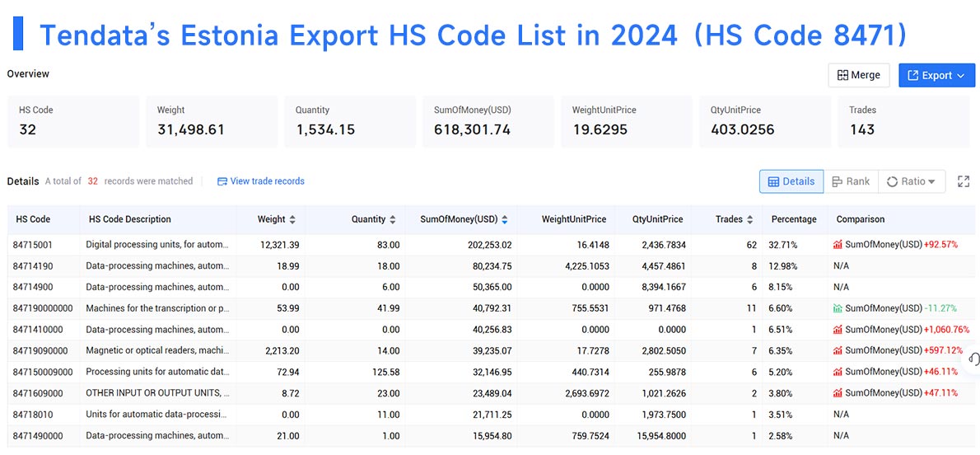Select HS Code 84719090000 cell
This screenshot has width=980, height=455.
click(40, 351)
